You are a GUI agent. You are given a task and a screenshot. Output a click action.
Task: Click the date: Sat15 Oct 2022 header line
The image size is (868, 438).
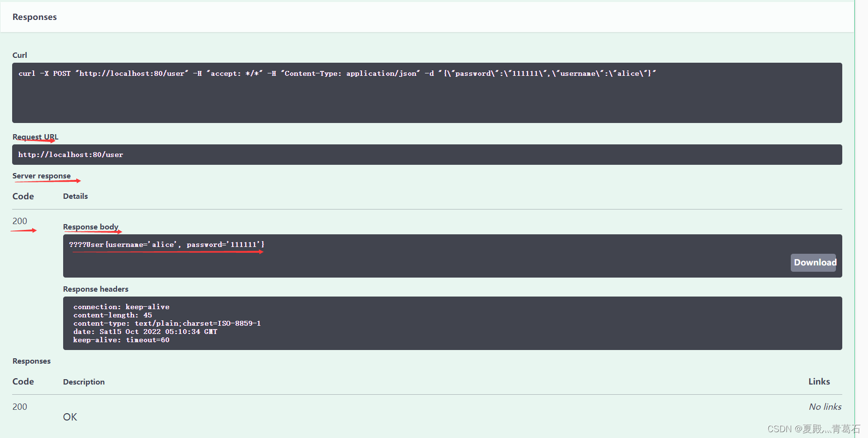[145, 332]
